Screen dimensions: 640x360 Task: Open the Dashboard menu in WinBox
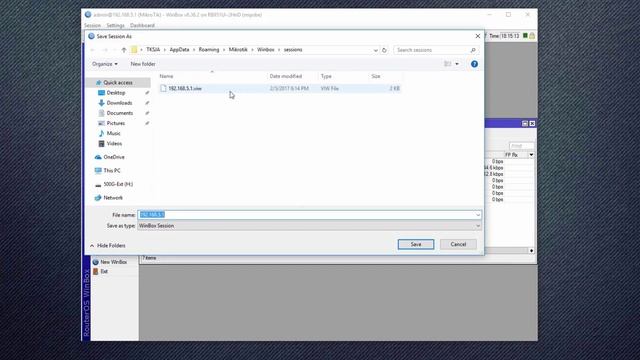pyautogui.click(x=142, y=25)
